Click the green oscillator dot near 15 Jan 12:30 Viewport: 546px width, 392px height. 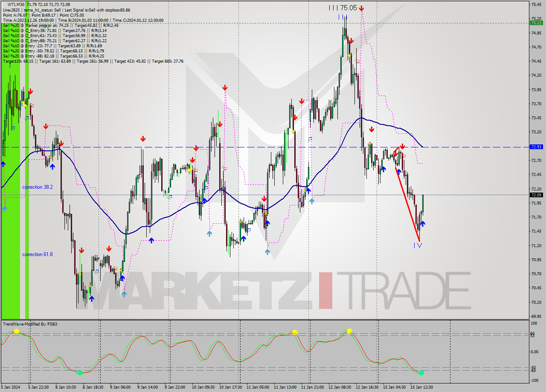point(421,373)
